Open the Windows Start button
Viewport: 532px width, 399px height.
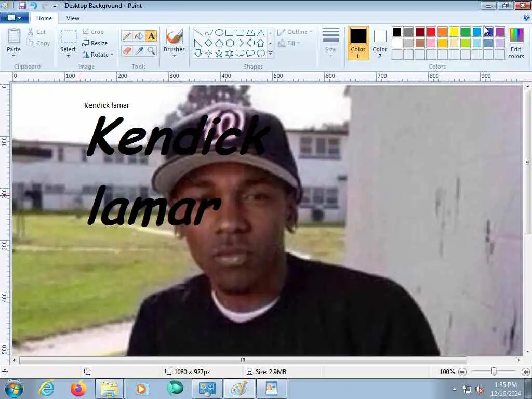14,389
